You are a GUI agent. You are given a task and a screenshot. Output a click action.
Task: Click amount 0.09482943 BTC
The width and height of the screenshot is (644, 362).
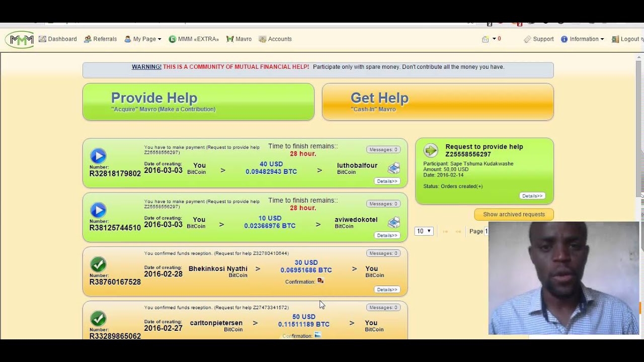[271, 172]
